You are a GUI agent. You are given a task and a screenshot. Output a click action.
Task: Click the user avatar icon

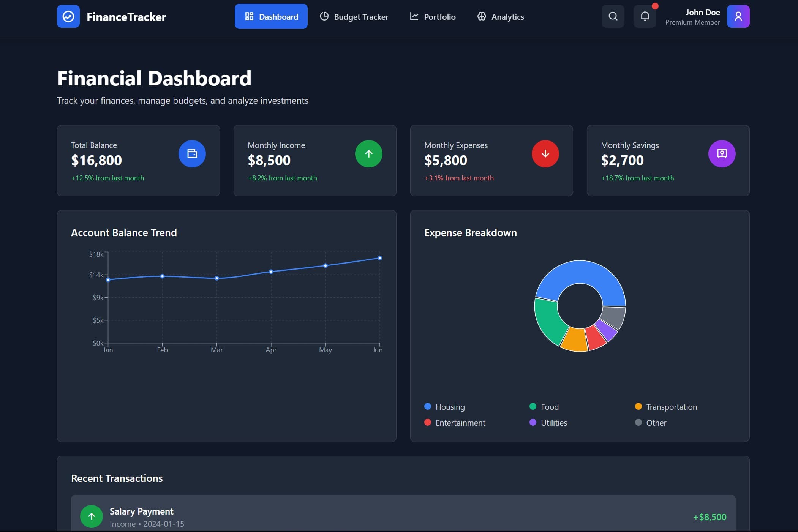pos(738,16)
